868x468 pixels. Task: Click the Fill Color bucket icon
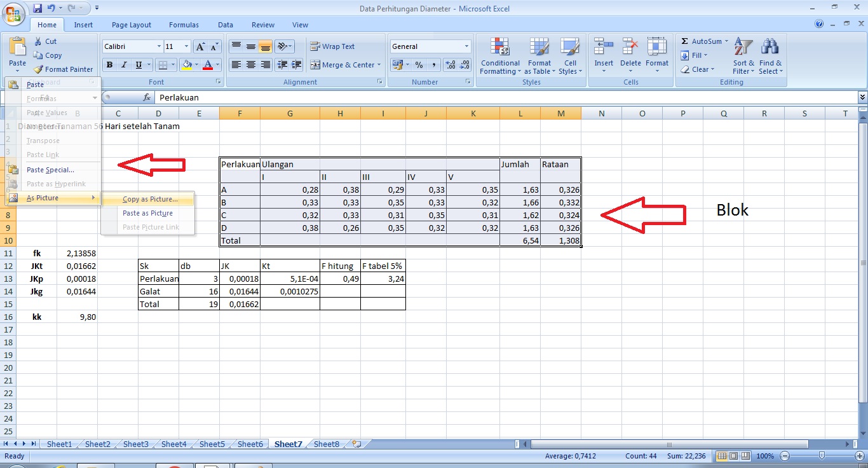point(186,65)
